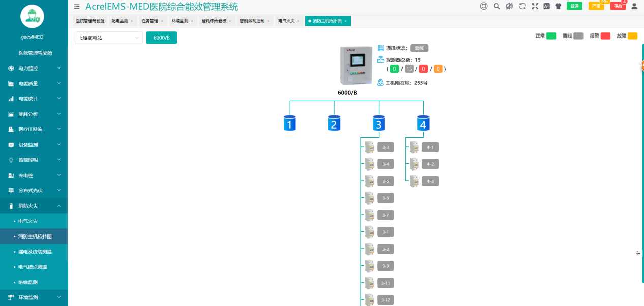Open the theme skin shirt icon
Screen dimensions: 644x306
[x=559, y=6]
